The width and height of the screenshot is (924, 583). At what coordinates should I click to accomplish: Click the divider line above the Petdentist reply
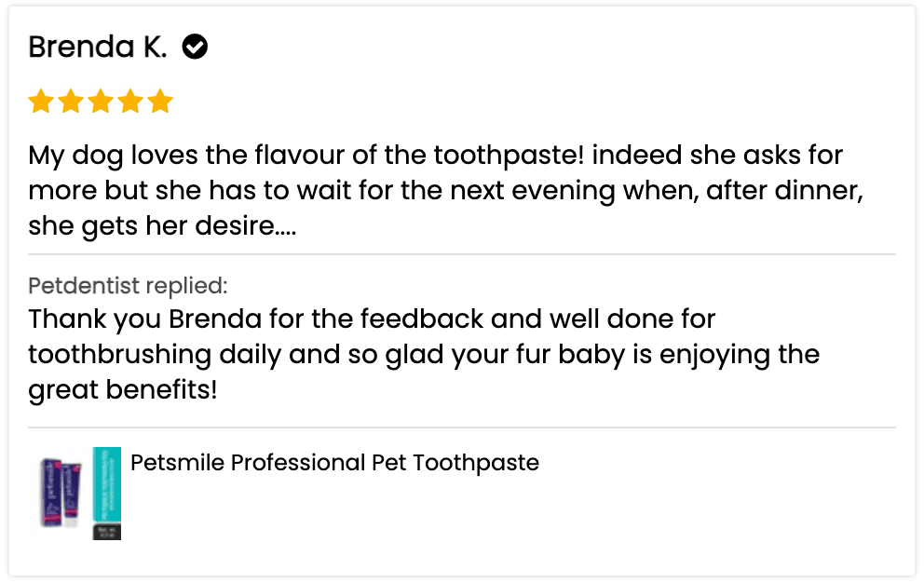pos(461,253)
